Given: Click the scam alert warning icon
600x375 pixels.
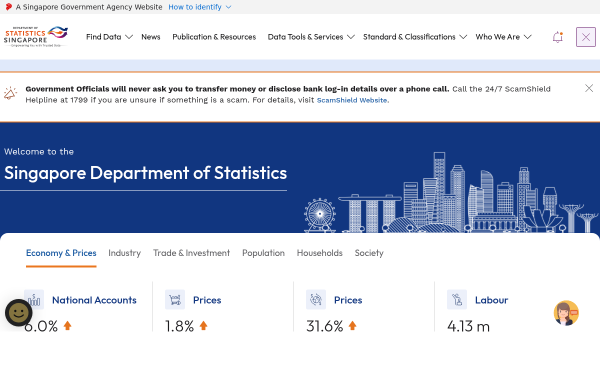Looking at the screenshot, I should coord(10,93).
